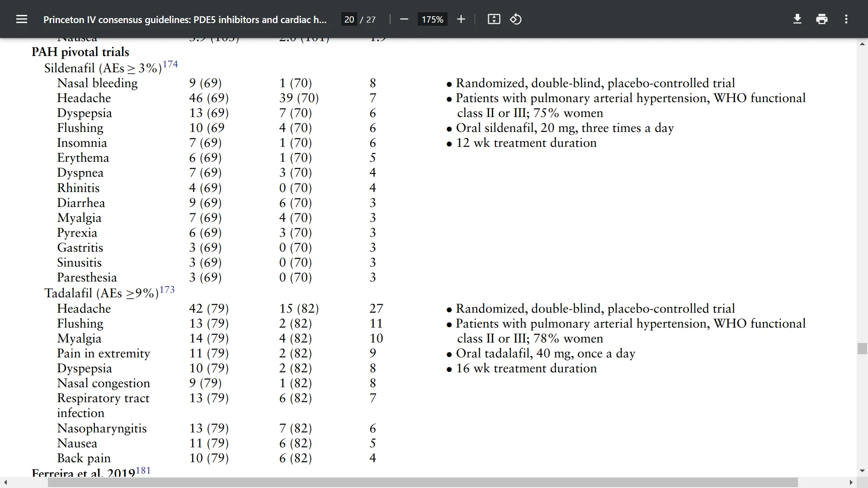Click the 'Insomnia' row label
Image resolution: width=868 pixels, height=488 pixels.
pyautogui.click(x=82, y=143)
